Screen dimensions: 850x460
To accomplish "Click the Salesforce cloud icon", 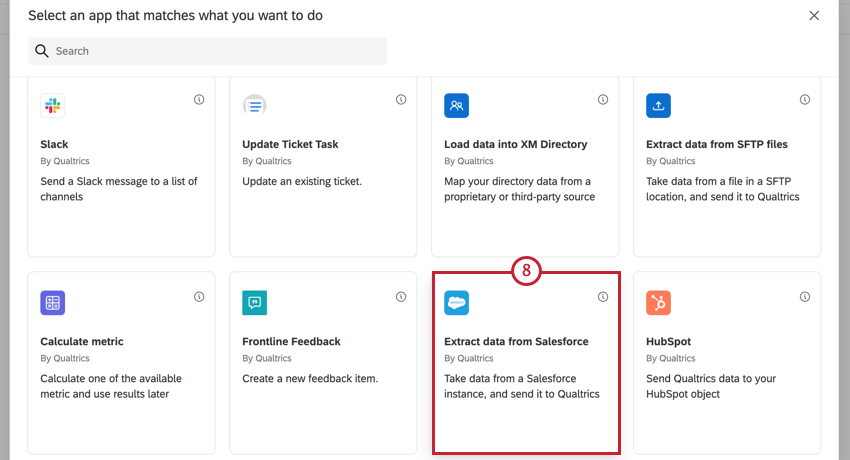I will (456, 303).
